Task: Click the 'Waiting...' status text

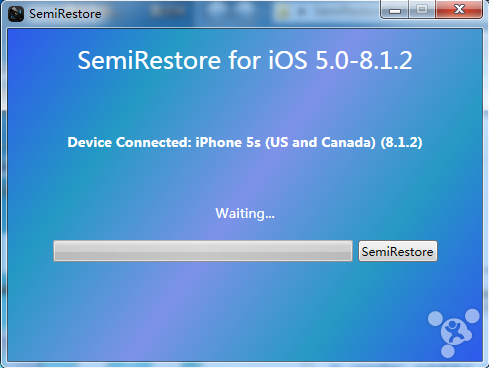Action: click(245, 213)
